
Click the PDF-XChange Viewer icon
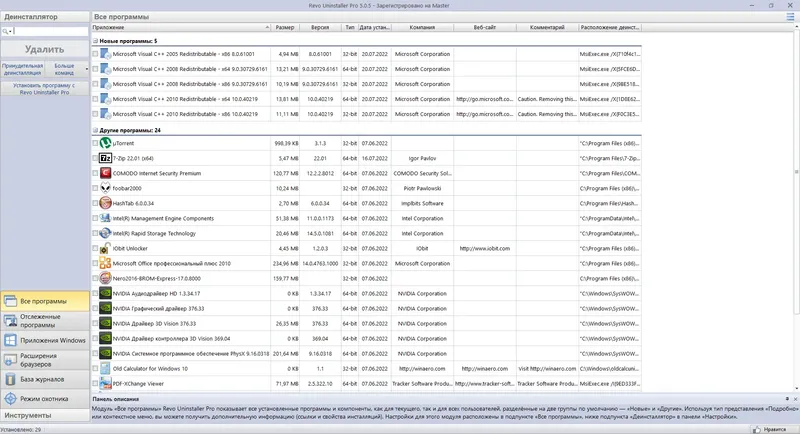click(105, 384)
